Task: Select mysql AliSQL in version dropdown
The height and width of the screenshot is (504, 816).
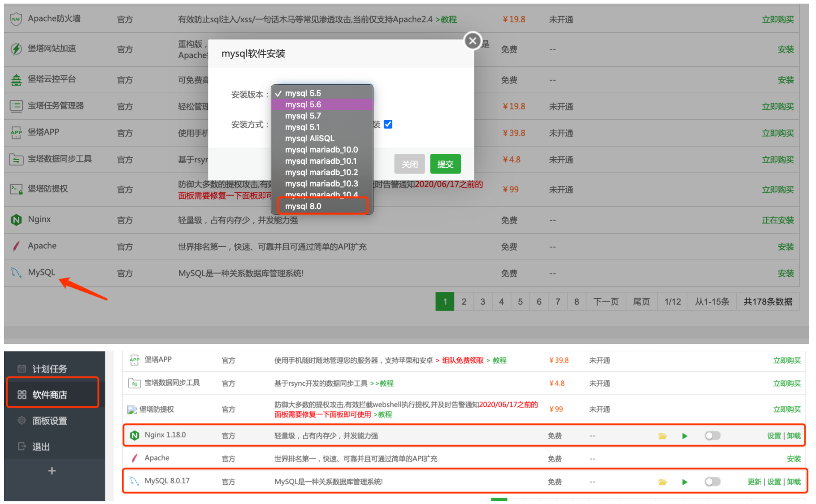Action: [322, 138]
